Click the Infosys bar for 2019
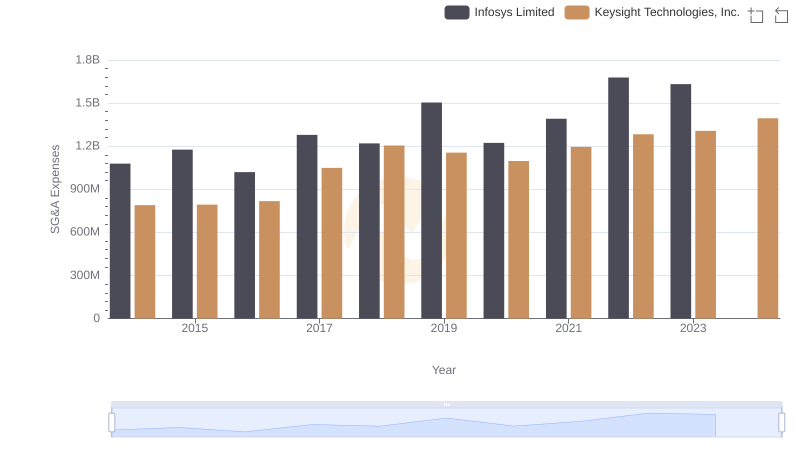800x461 pixels. point(432,211)
